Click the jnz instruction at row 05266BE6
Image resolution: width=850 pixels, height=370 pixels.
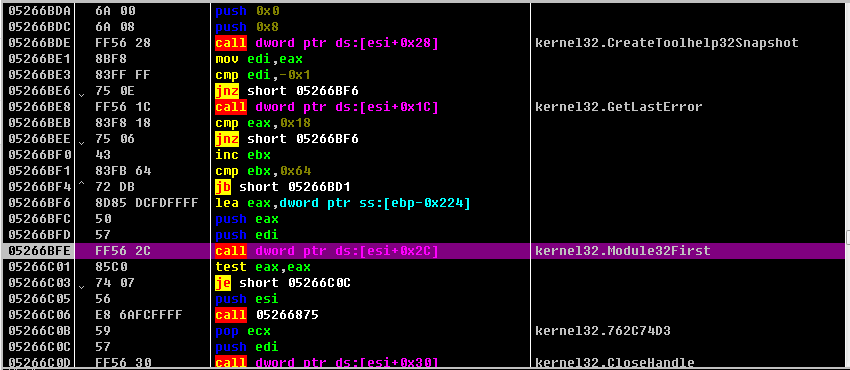click(x=287, y=91)
